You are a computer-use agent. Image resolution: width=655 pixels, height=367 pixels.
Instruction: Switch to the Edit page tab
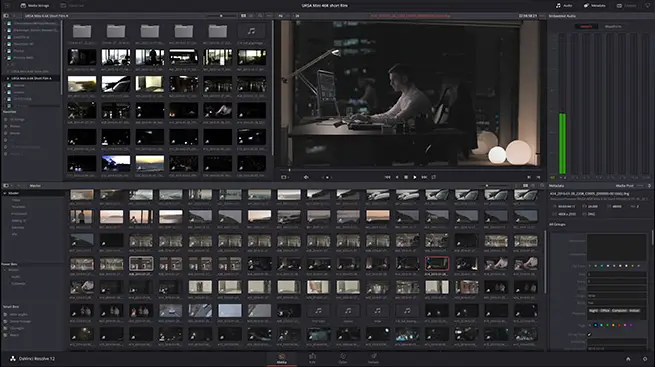pyautogui.click(x=312, y=358)
